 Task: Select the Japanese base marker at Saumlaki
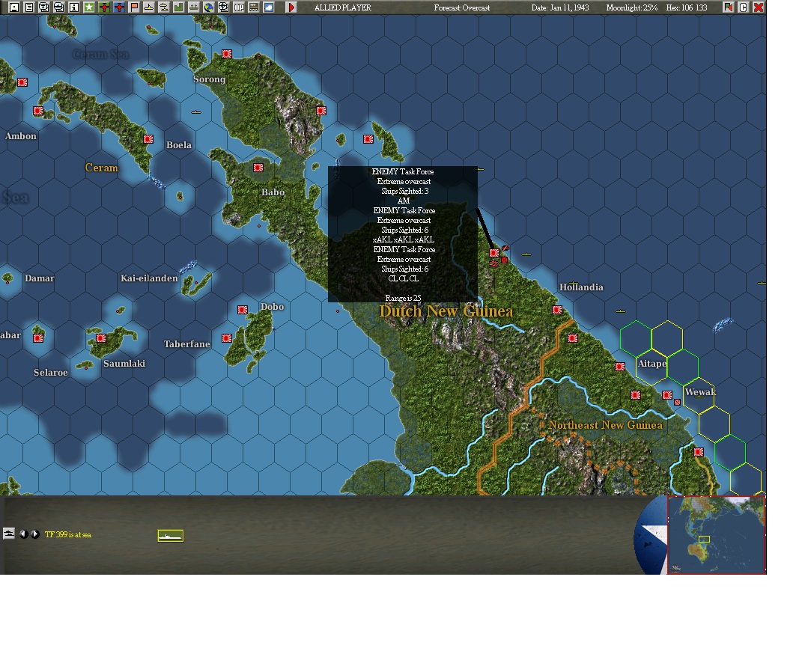[x=101, y=338]
